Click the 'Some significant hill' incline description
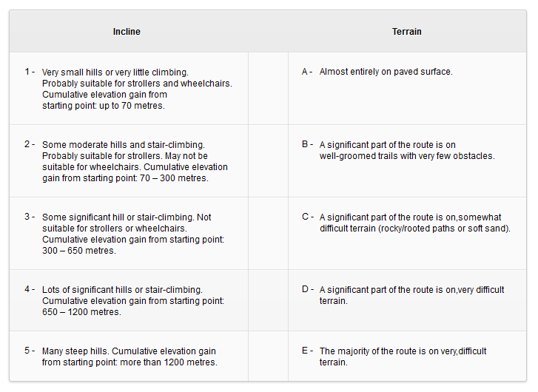 (133, 234)
